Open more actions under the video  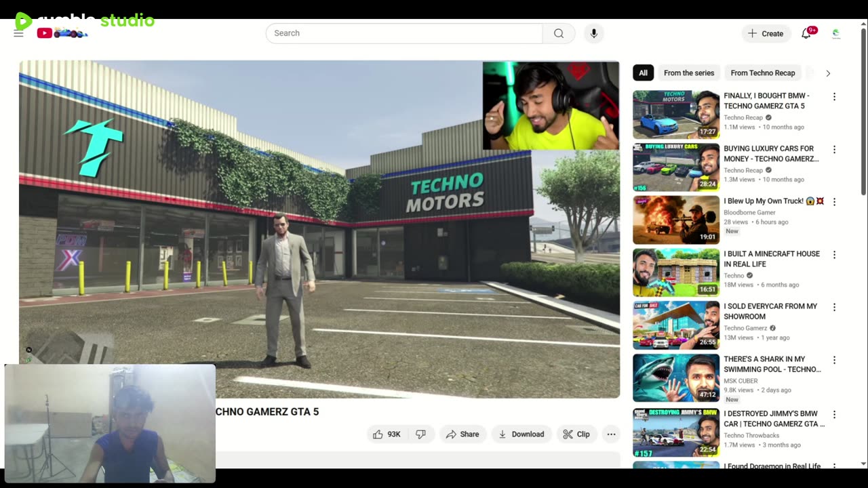tap(611, 434)
